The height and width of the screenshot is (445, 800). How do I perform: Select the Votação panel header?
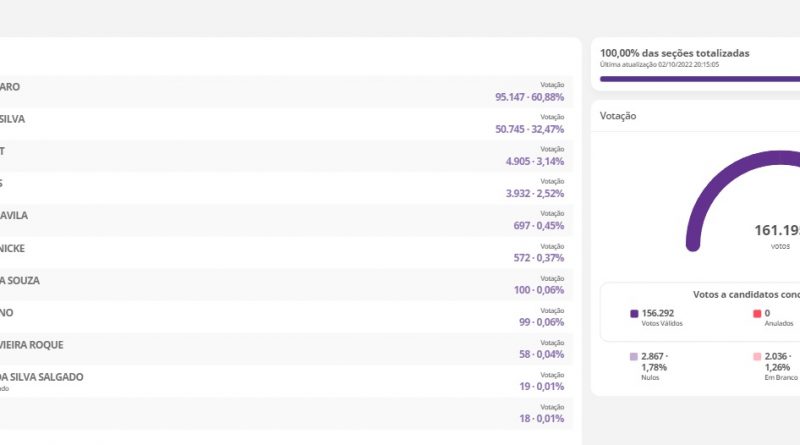point(616,116)
